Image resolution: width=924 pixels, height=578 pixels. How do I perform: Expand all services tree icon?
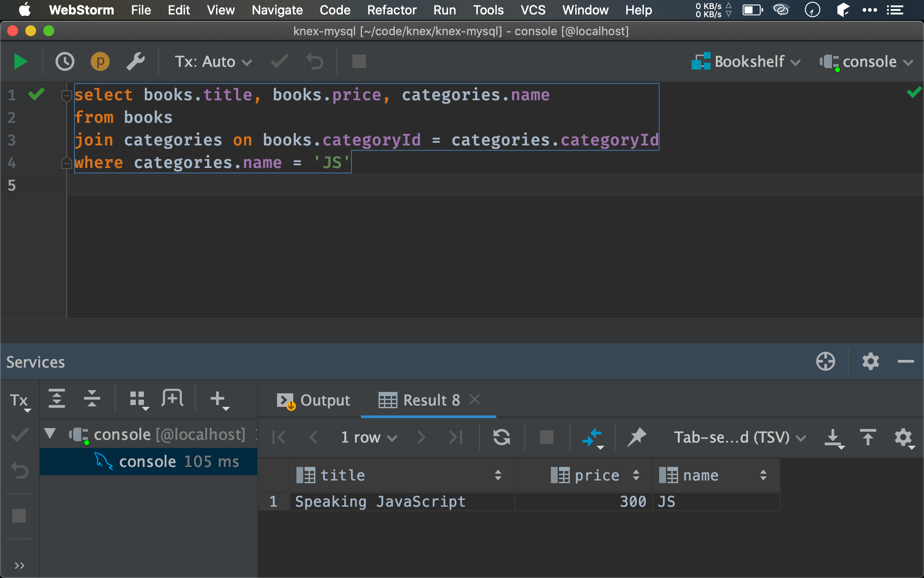click(57, 399)
